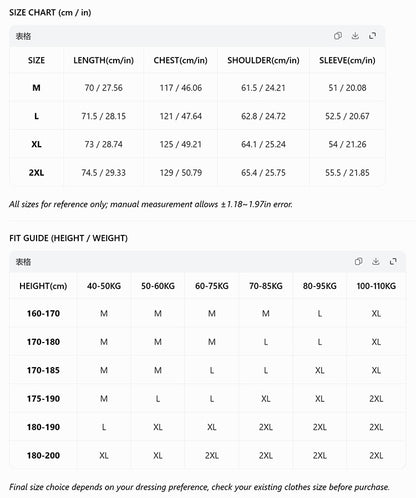Screen dimensions: 416x498
Task: Click the SLEEVE(cm/in) column header
Action: (347, 60)
